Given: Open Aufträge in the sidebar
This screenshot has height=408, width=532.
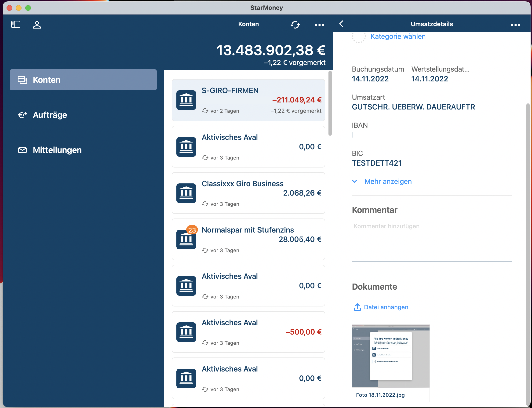Looking at the screenshot, I should point(50,115).
